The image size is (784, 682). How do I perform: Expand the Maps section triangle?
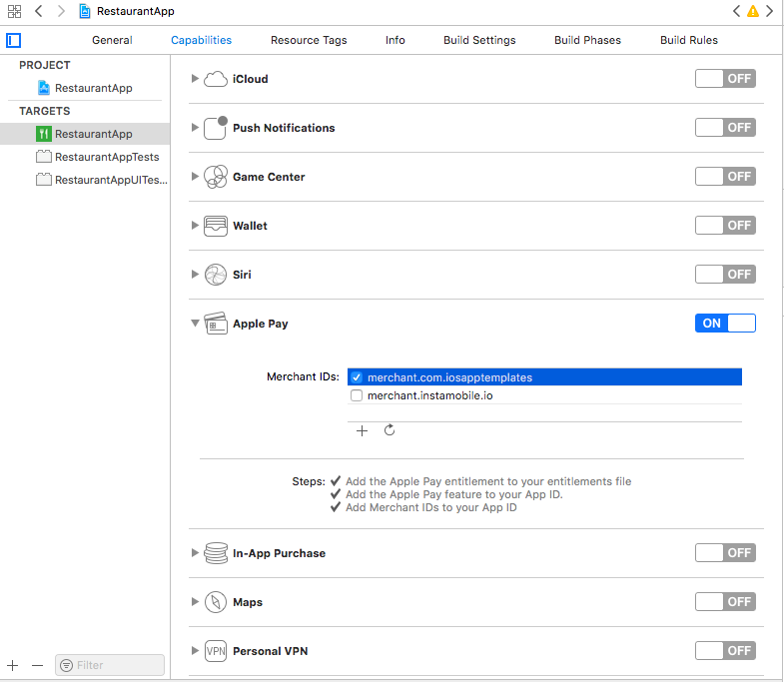(x=195, y=601)
